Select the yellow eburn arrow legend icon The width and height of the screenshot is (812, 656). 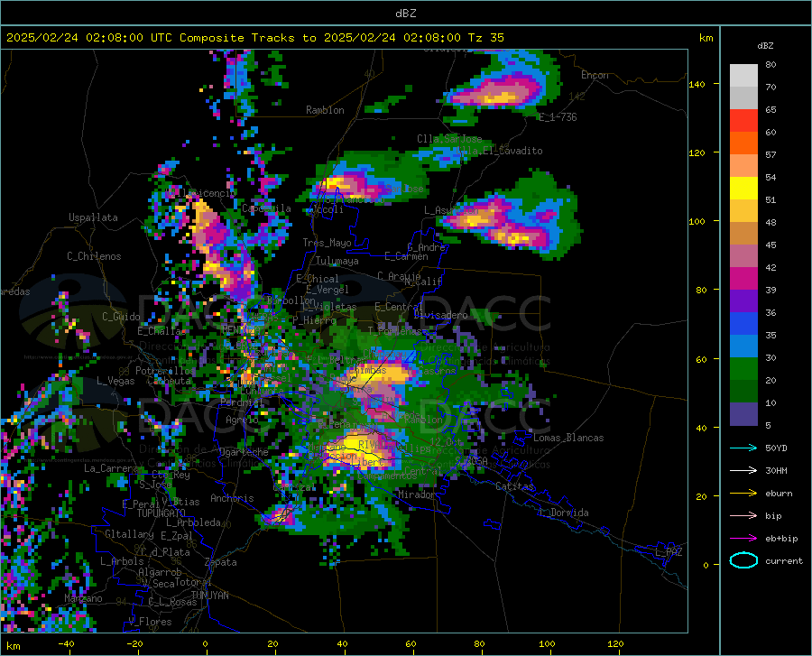coord(743,494)
